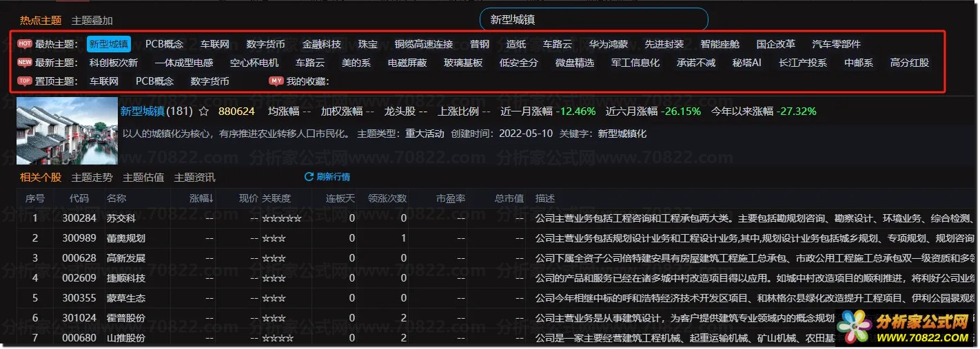Screen dimensions: 980x349
Task: Select the 微盘精选 theme
Action: click(575, 63)
